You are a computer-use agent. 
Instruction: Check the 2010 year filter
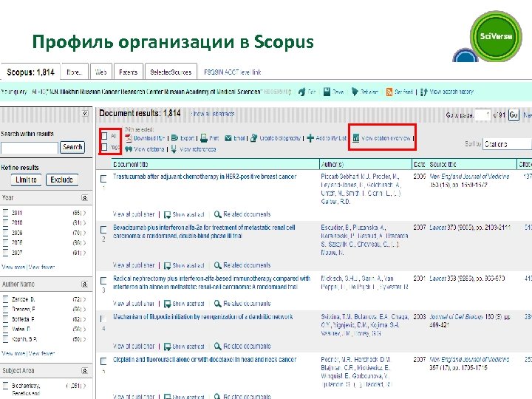tap(5, 222)
